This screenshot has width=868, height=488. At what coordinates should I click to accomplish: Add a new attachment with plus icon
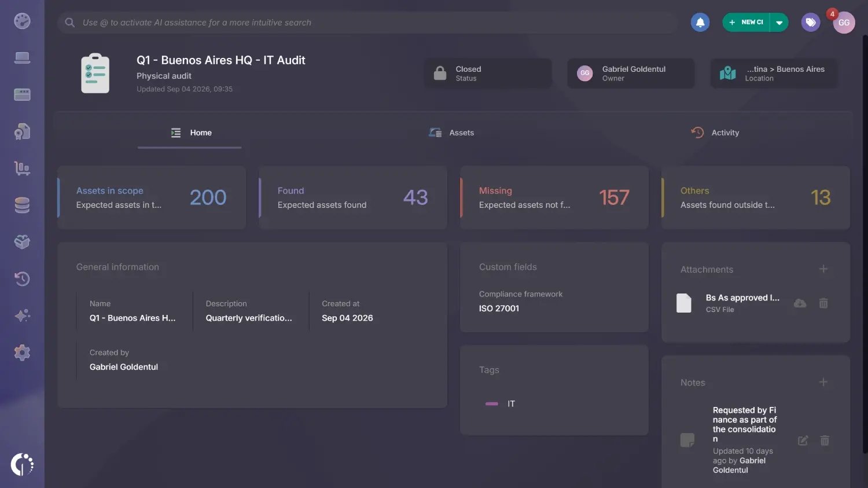tap(823, 269)
